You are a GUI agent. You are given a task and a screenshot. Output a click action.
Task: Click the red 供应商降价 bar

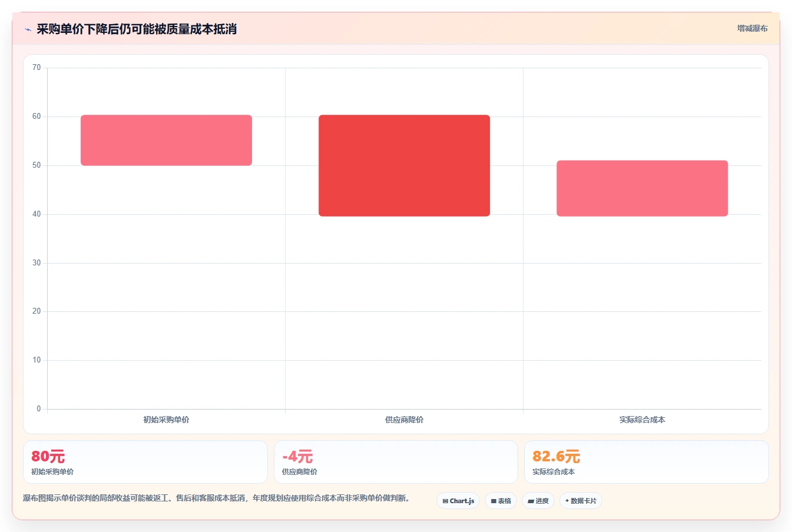pos(404,165)
